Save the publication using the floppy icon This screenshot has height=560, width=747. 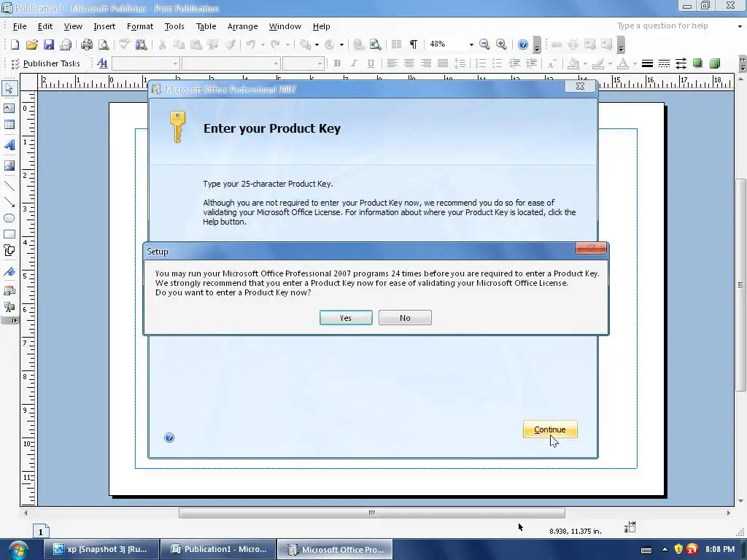(x=49, y=44)
